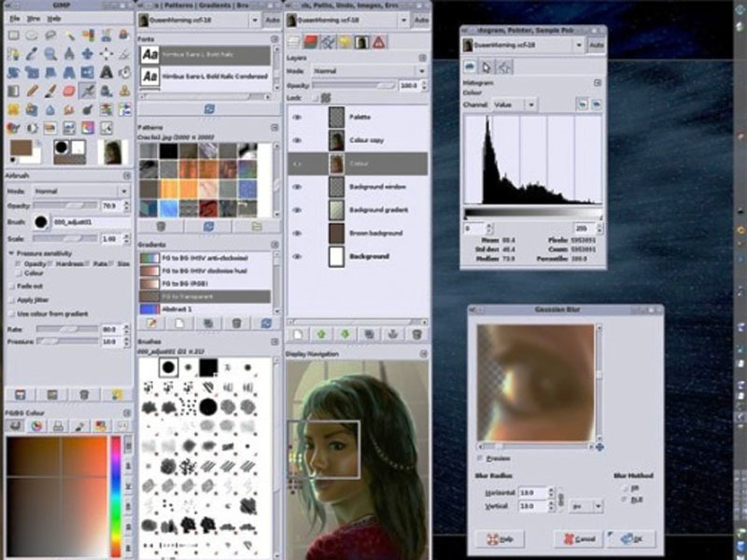The height and width of the screenshot is (560, 747).
Task: Open Airbrush Mode dropdown
Action: [x=81, y=191]
